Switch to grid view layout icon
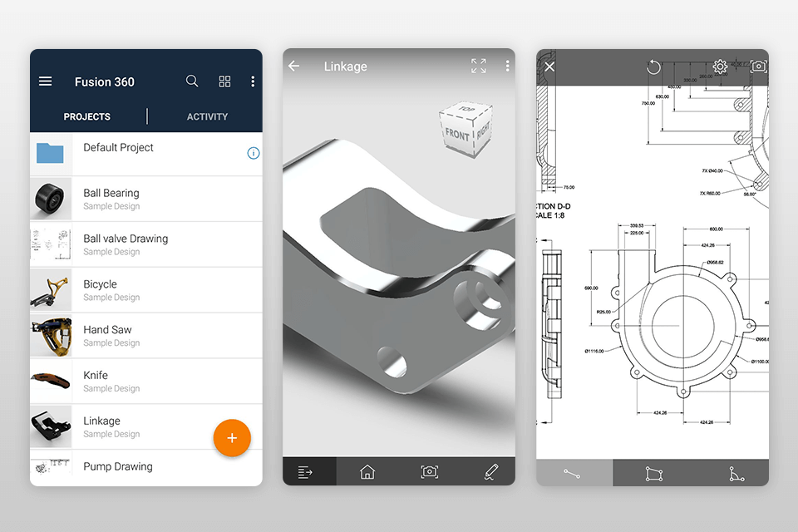 (224, 81)
